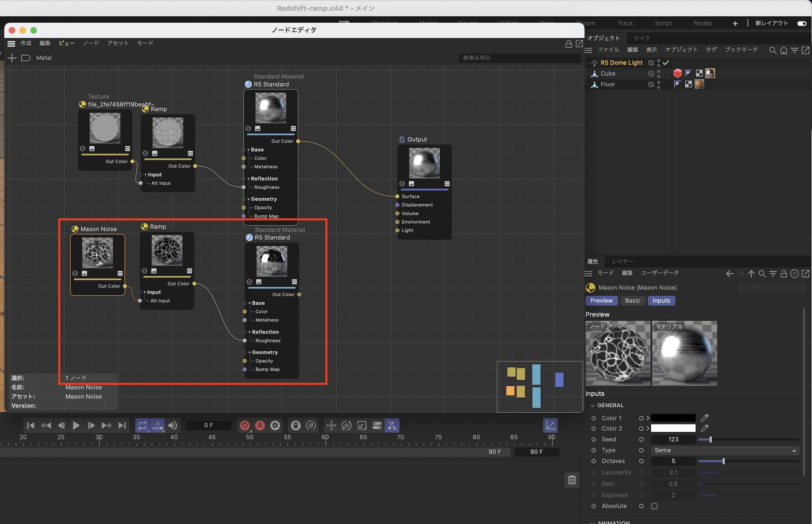Toggle the 新レイアウト switch
The height and width of the screenshot is (524, 812).
801,24
